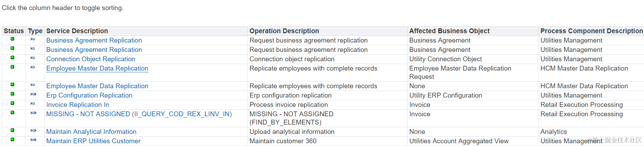Click status icon for Erp Configuration Replication row
The width and height of the screenshot is (644, 146).
click(12, 94)
